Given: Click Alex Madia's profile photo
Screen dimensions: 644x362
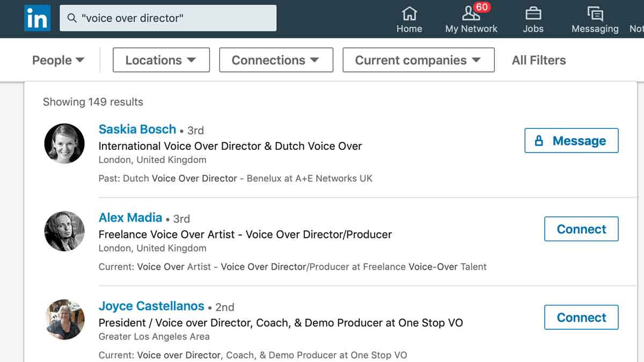Looking at the screenshot, I should pos(64,231).
